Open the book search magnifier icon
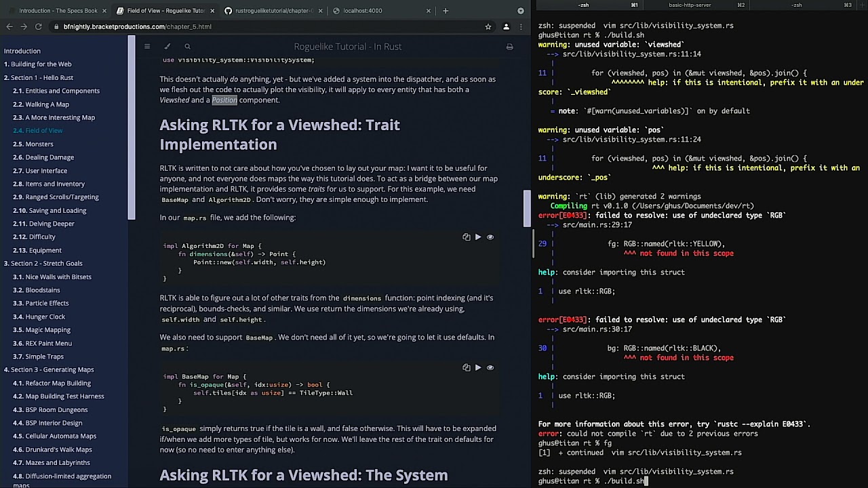 tap(188, 47)
